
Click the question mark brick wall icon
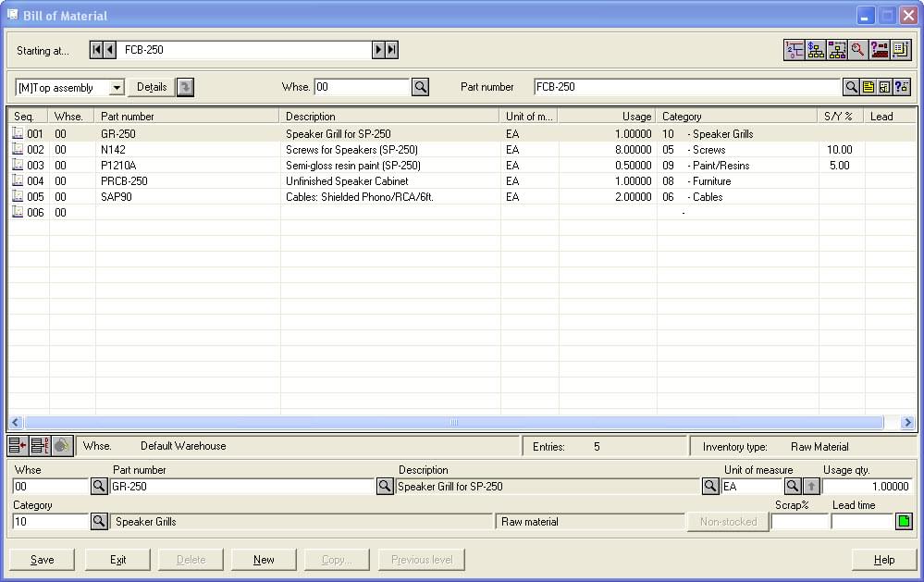pyautogui.click(x=879, y=50)
